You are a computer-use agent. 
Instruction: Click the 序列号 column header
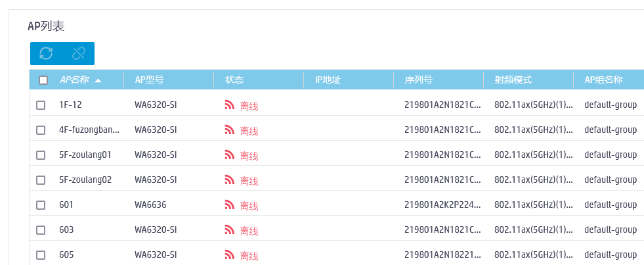coord(418,80)
